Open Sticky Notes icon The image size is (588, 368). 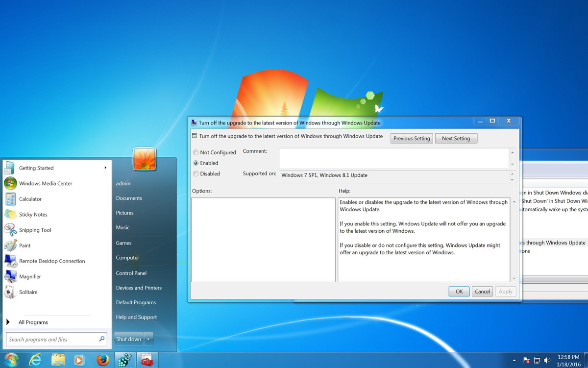(10, 215)
